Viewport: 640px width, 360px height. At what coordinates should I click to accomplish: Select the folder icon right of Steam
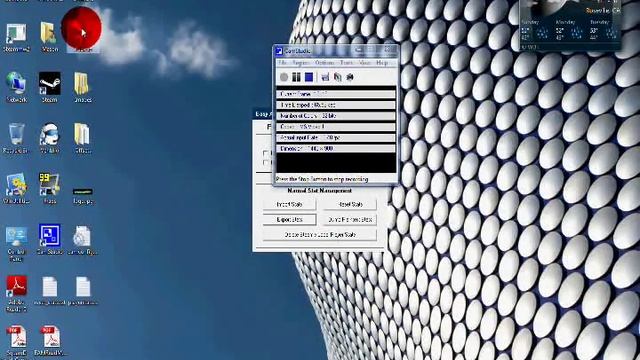point(82,87)
